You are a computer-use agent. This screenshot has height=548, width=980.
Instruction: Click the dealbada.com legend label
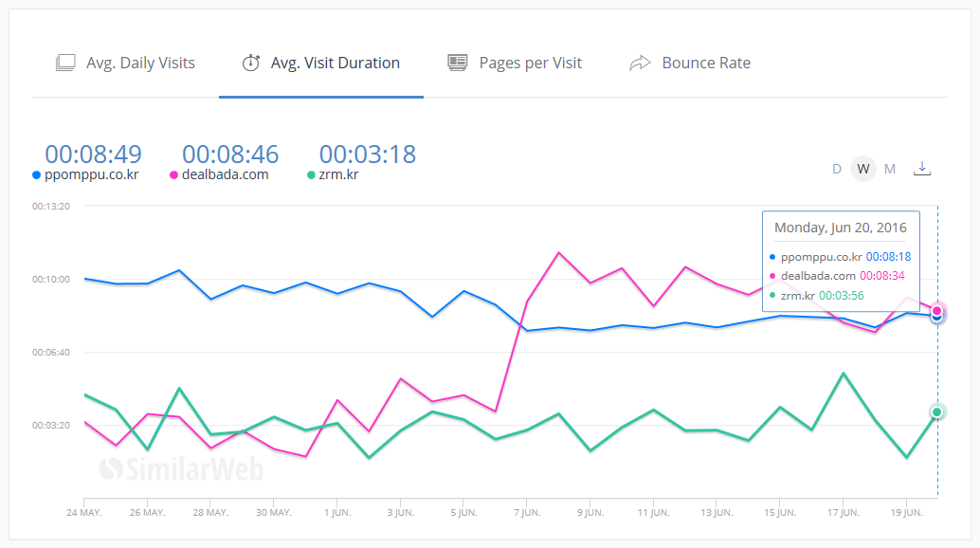(225, 174)
